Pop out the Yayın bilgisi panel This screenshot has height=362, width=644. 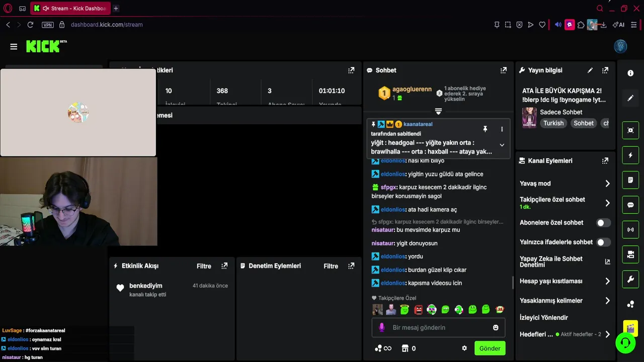point(605,70)
